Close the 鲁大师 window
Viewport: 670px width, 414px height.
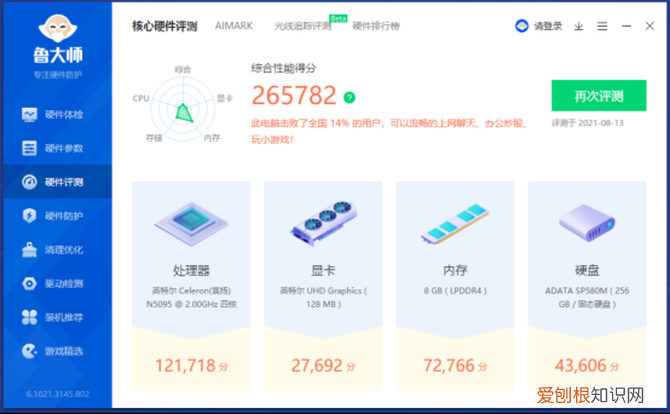click(649, 26)
